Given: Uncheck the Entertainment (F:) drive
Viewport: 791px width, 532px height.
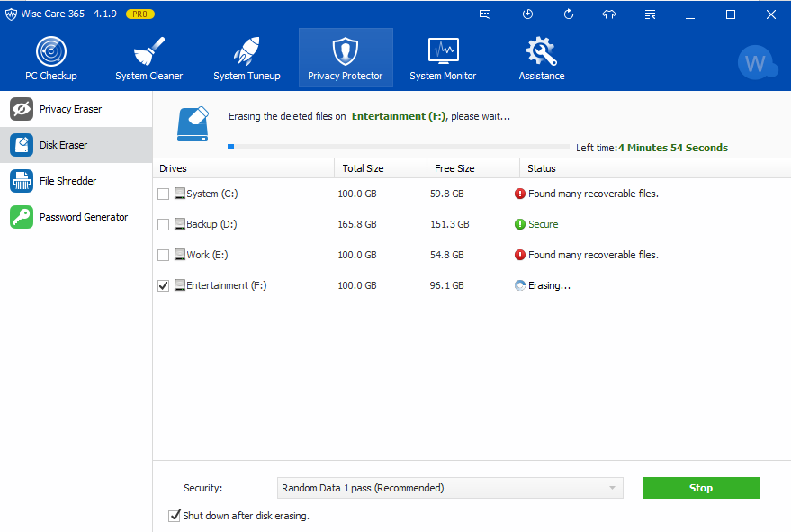Looking at the screenshot, I should click(x=164, y=285).
